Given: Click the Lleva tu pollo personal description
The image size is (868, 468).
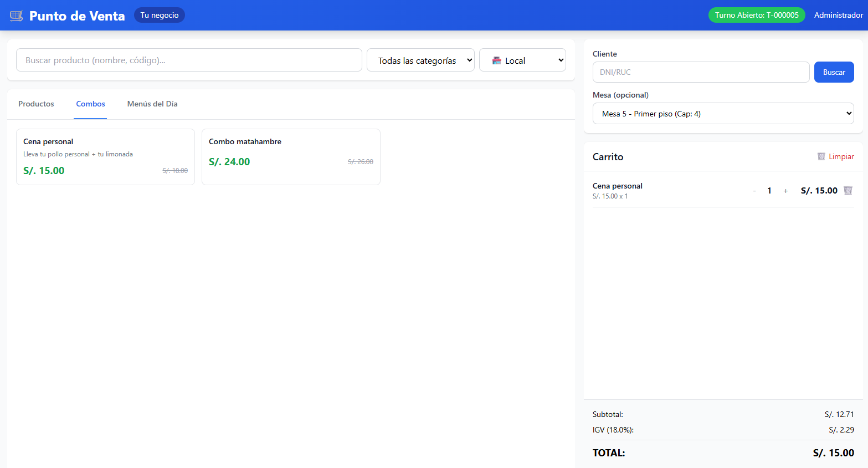Looking at the screenshot, I should [78, 154].
